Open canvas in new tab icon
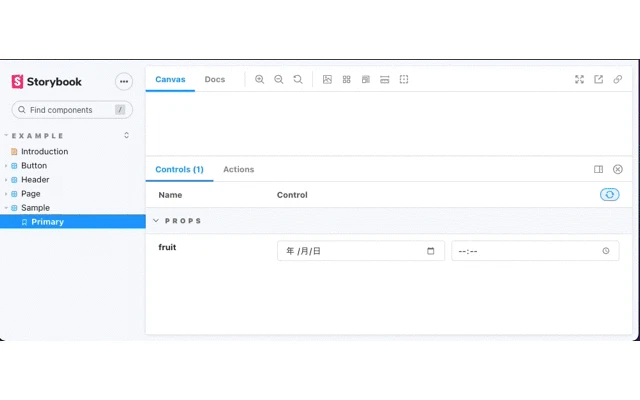 point(598,80)
